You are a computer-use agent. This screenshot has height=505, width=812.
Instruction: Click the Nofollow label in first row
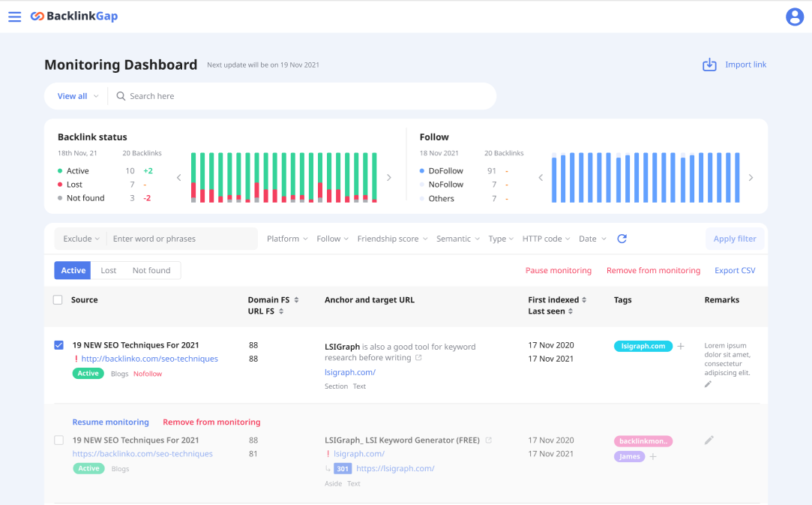click(x=148, y=374)
